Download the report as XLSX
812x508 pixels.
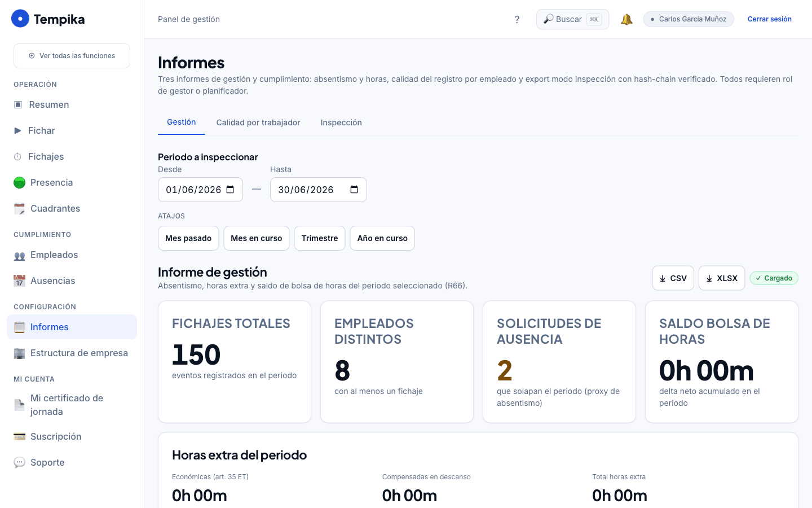[x=722, y=278]
